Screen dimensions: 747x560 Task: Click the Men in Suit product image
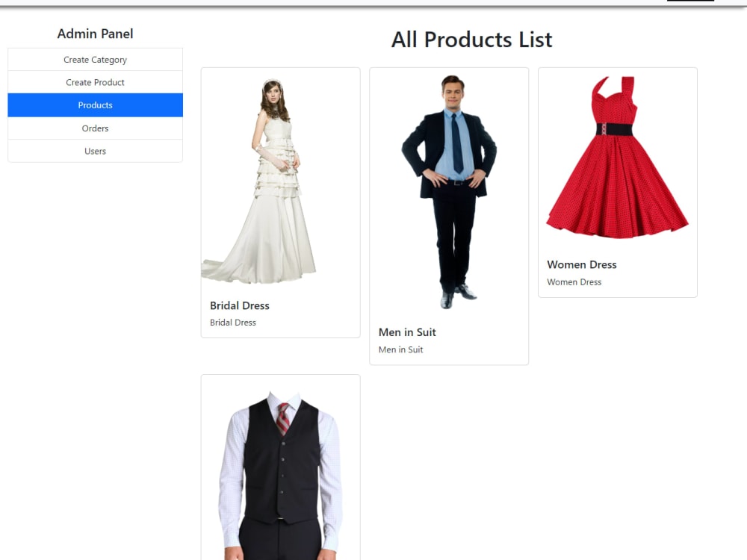[x=449, y=193]
